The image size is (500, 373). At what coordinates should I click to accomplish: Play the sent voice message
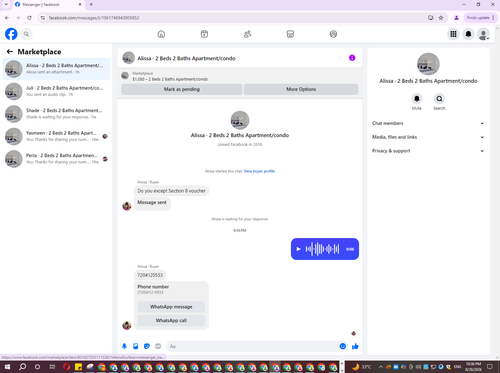(298, 249)
